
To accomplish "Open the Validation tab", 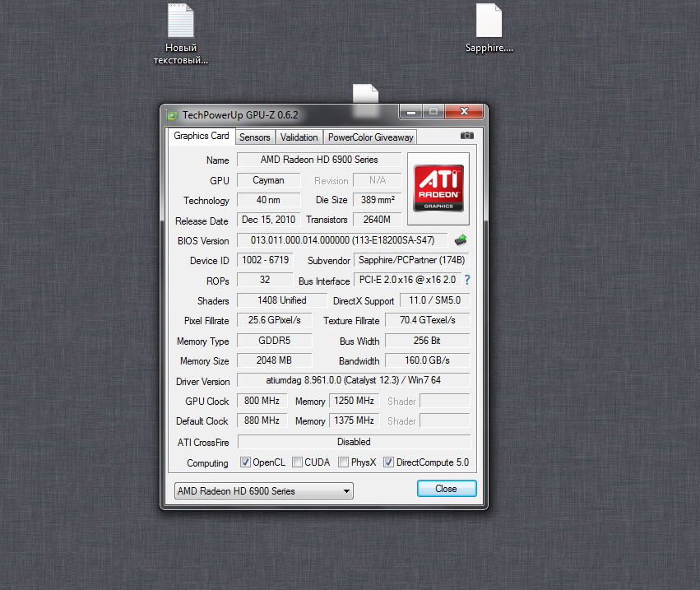I will coord(299,137).
